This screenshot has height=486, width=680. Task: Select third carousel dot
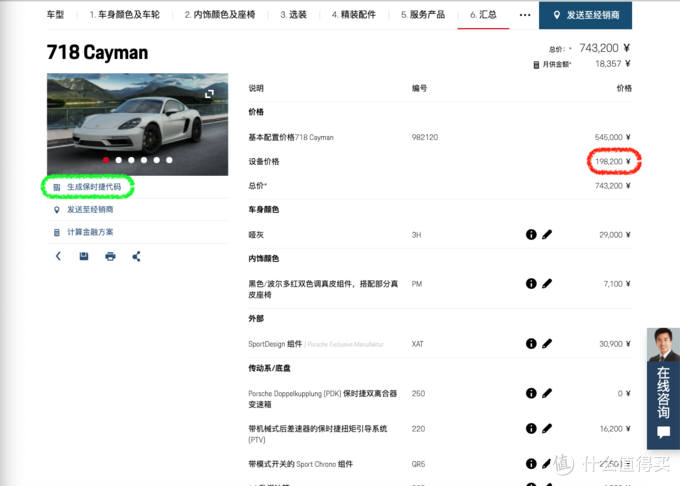[131, 160]
